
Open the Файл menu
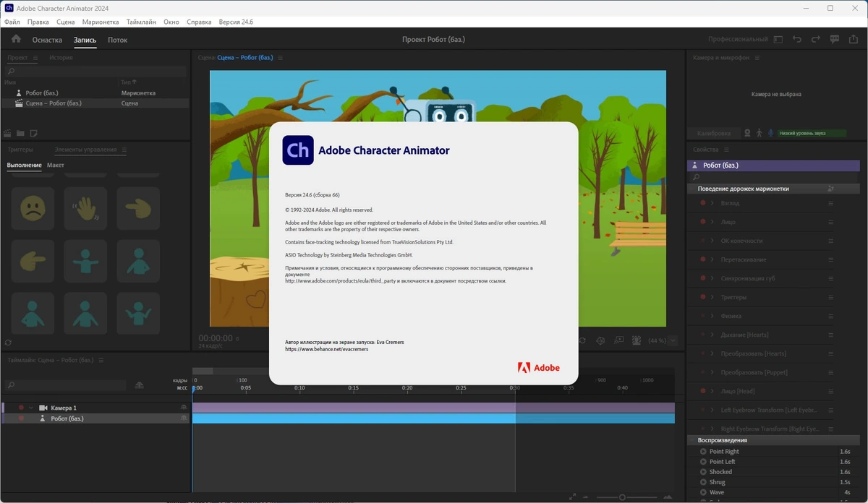(12, 22)
